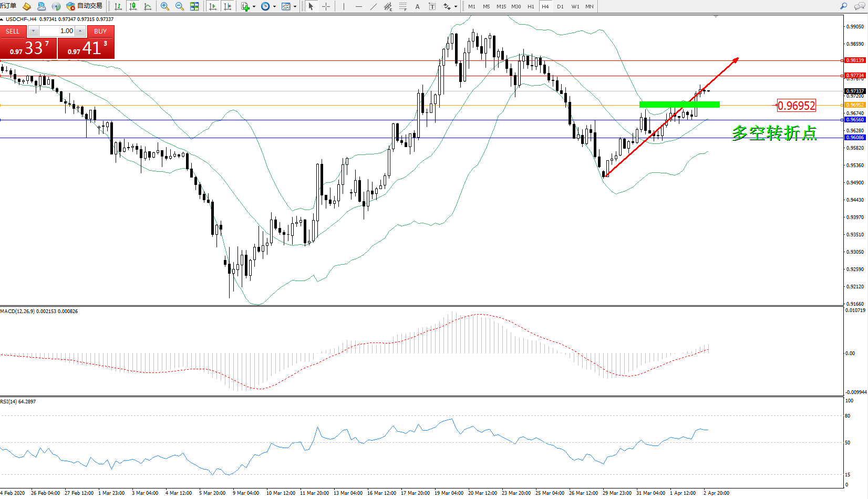Toggle the AutoTrading (自动交易) button
This screenshot has width=868, height=499.
pos(84,6)
